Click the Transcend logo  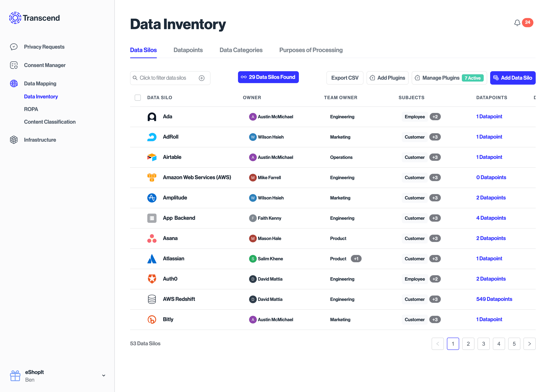click(34, 18)
